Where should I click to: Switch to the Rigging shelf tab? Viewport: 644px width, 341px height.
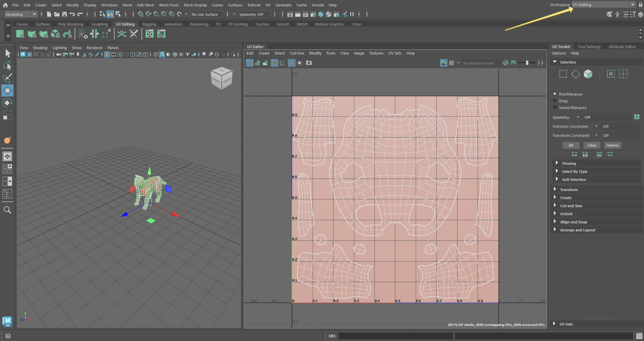[x=149, y=24]
